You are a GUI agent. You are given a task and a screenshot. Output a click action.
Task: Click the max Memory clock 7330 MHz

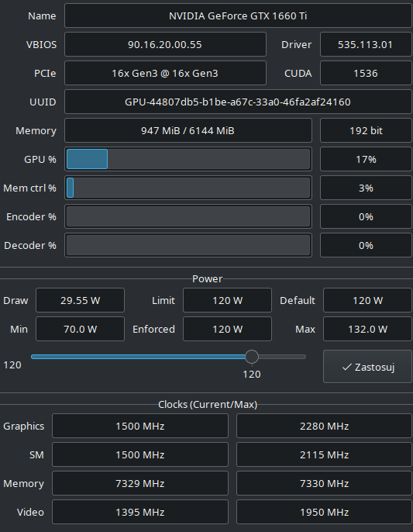[x=324, y=483]
